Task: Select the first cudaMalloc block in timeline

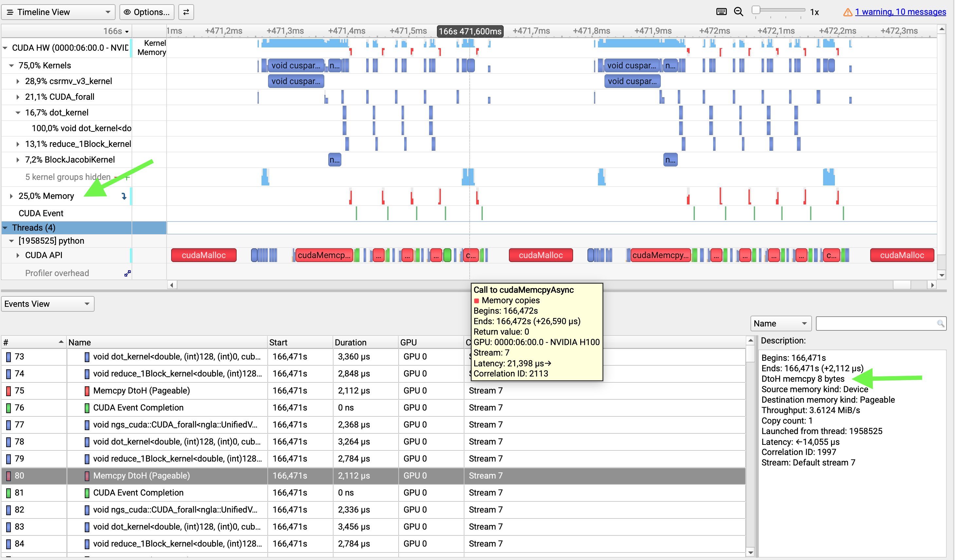Action: [204, 255]
